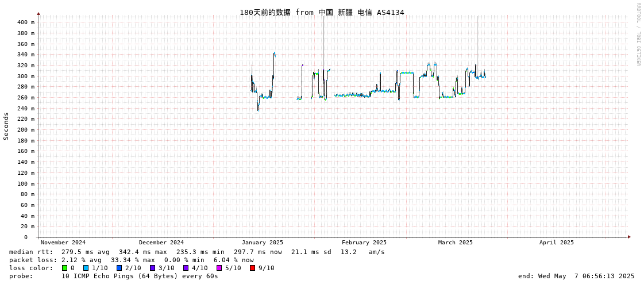Select the '60 m' y-axis tick label
The width and height of the screenshot is (644, 284).
(28, 205)
